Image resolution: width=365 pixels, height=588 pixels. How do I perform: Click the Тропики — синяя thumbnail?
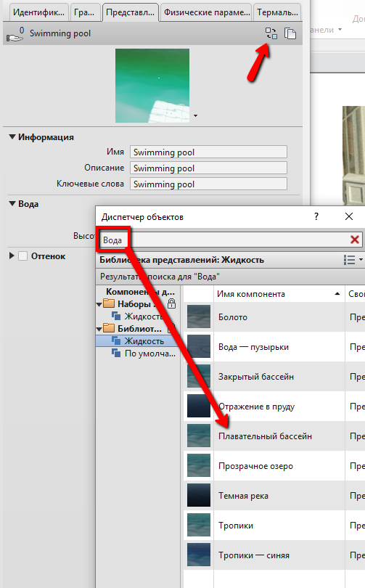click(x=199, y=555)
